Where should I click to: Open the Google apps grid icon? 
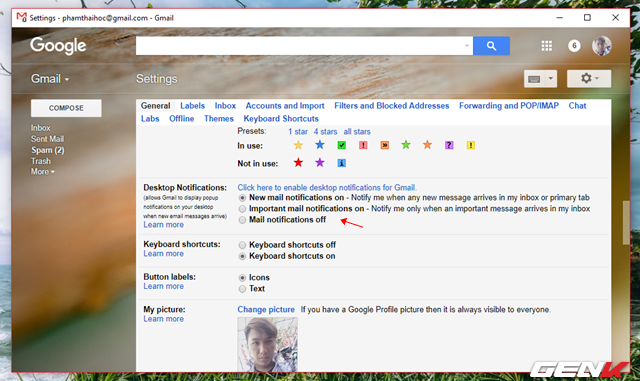[x=547, y=46]
